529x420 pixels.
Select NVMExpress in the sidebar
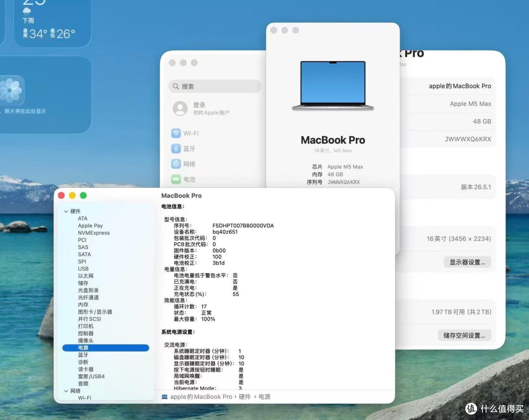tap(94, 233)
